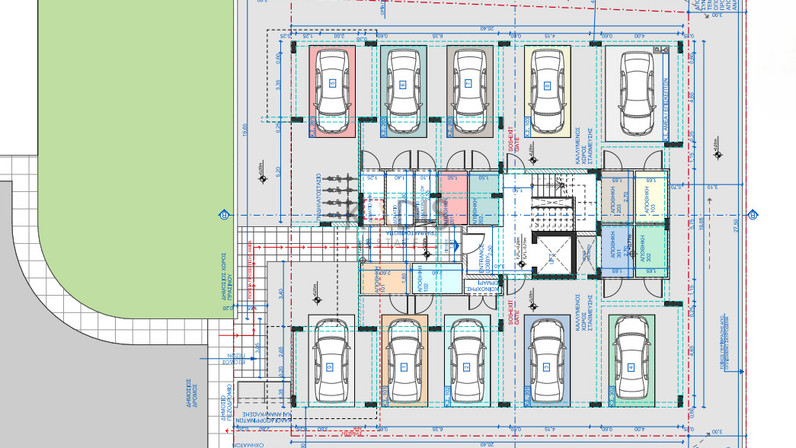Select the car in the top-row gray-beige space

(468, 92)
